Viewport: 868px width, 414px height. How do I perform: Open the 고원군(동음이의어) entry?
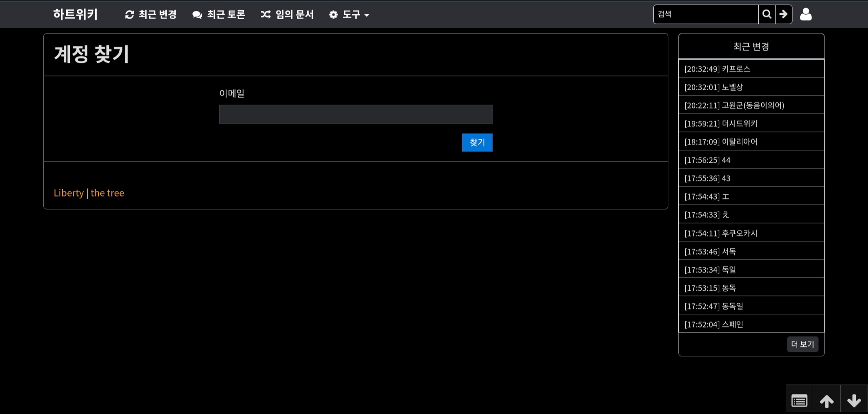[751, 105]
